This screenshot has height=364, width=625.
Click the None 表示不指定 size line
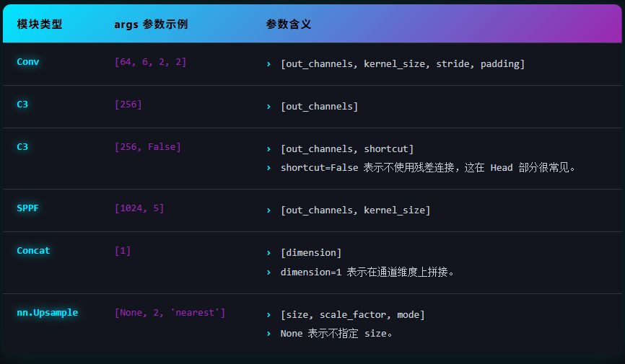[x=336, y=334]
